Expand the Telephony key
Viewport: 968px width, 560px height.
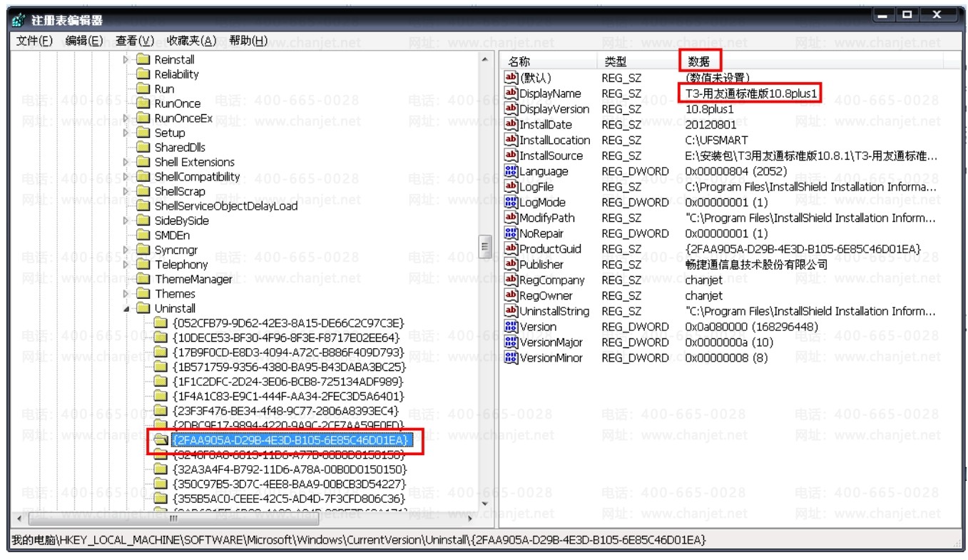126,265
